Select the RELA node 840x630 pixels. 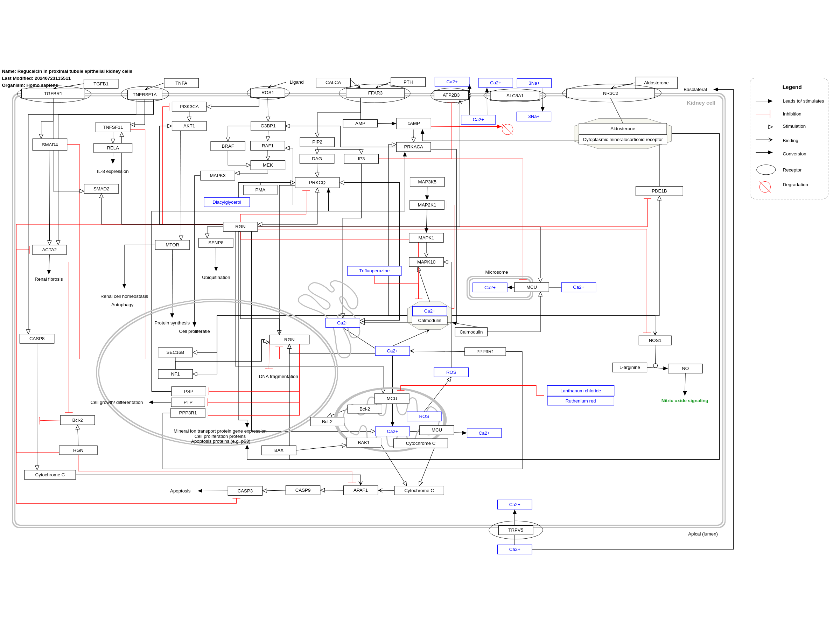coord(113,148)
